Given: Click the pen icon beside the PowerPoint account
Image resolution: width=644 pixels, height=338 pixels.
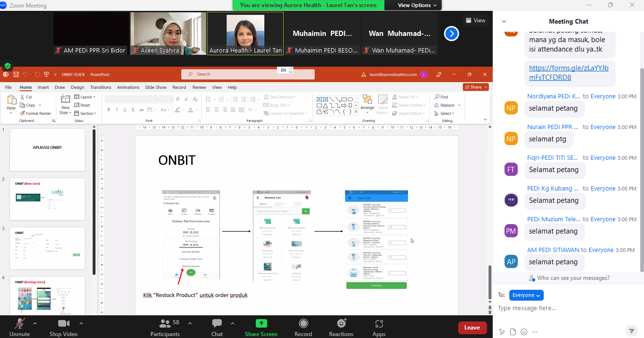Looking at the screenshot, I should [x=439, y=74].
